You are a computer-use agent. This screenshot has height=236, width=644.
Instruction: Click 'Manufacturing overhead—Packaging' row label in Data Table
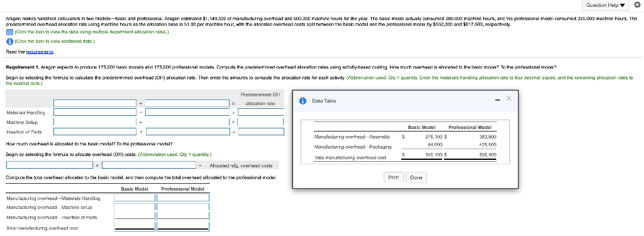tap(353, 147)
